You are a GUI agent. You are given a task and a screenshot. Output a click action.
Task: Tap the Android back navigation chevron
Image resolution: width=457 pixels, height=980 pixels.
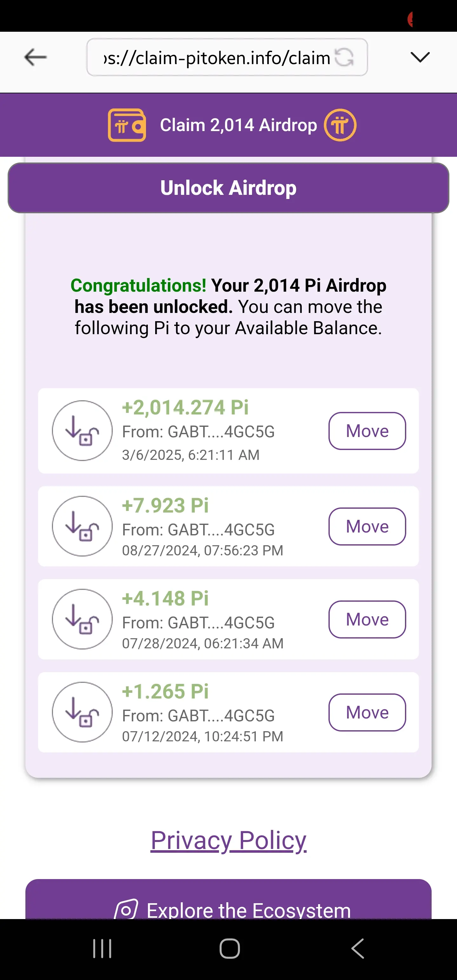point(357,949)
